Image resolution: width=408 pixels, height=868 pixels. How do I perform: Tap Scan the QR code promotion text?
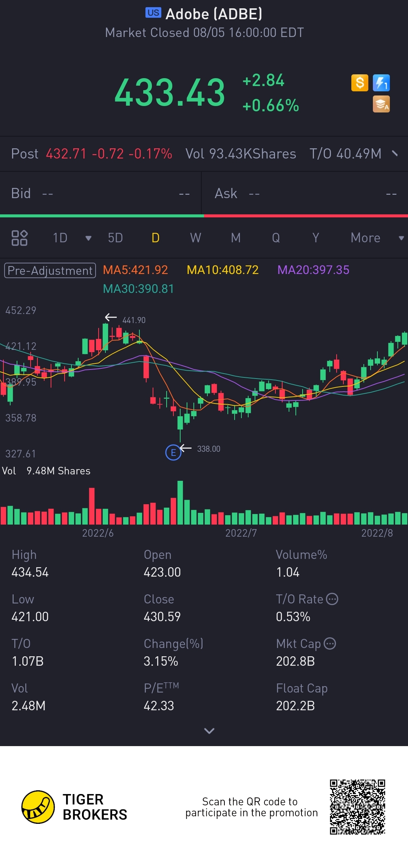[251, 807]
